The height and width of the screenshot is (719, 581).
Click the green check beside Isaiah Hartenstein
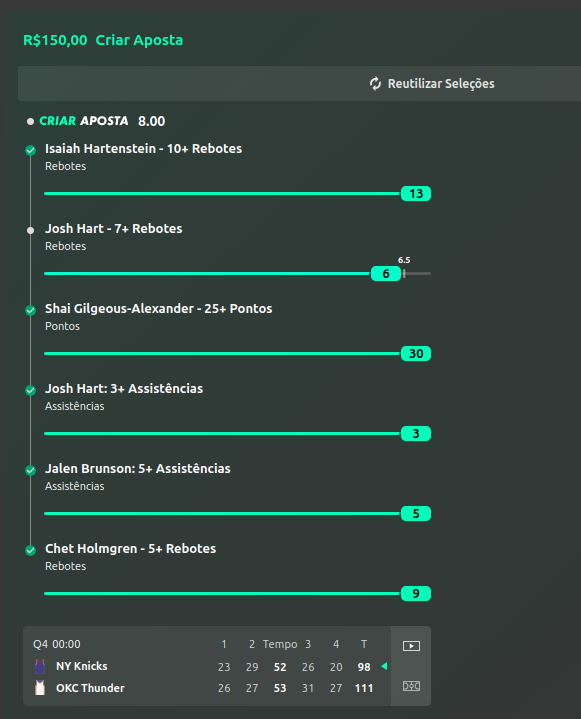click(x=31, y=150)
